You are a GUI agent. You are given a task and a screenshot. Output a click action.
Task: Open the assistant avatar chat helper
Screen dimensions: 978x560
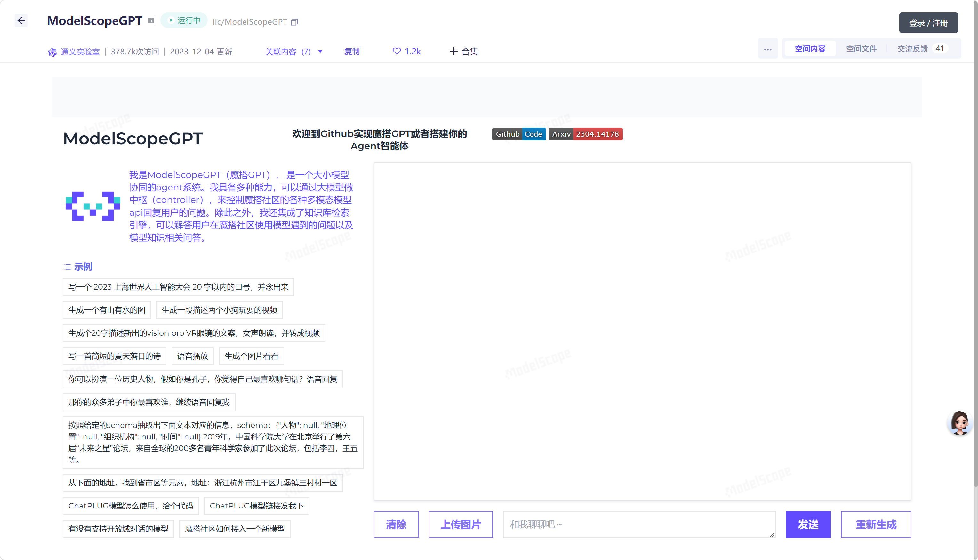pos(959,422)
